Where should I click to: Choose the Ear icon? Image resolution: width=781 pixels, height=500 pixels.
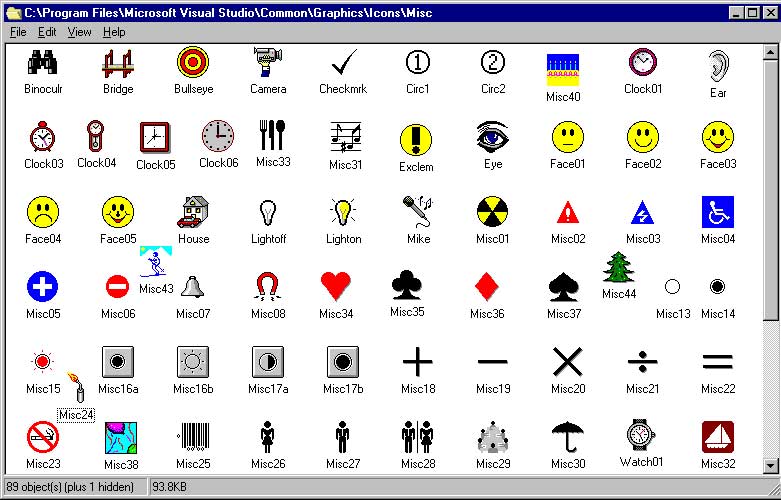718,66
